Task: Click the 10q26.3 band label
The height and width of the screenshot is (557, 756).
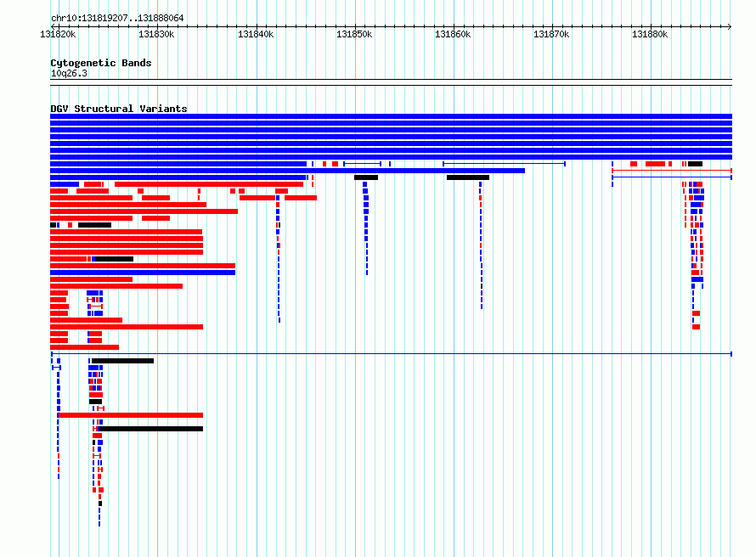Action: pyautogui.click(x=69, y=73)
